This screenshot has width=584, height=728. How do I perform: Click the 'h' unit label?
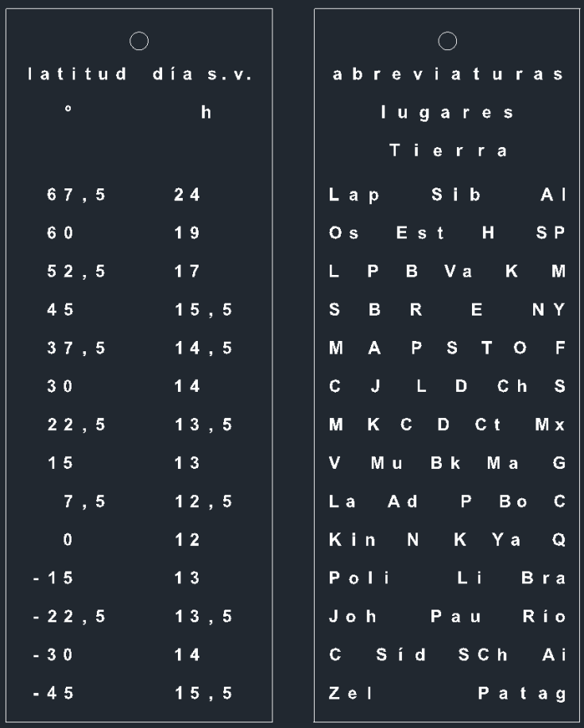(206, 114)
